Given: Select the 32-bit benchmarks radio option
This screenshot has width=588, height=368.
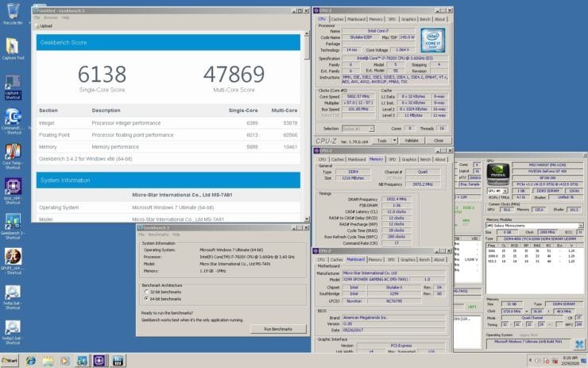Looking at the screenshot, I should (147, 292).
